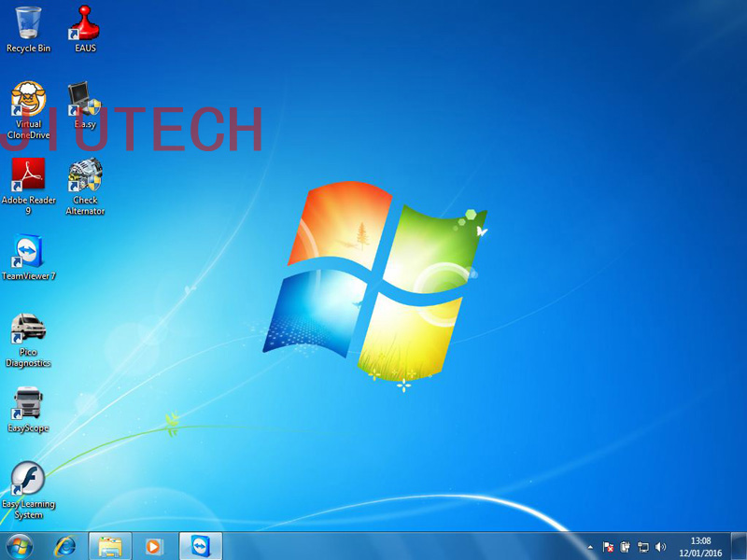Launch Internet Explorer from taskbar
The image size is (747, 560).
click(64, 546)
